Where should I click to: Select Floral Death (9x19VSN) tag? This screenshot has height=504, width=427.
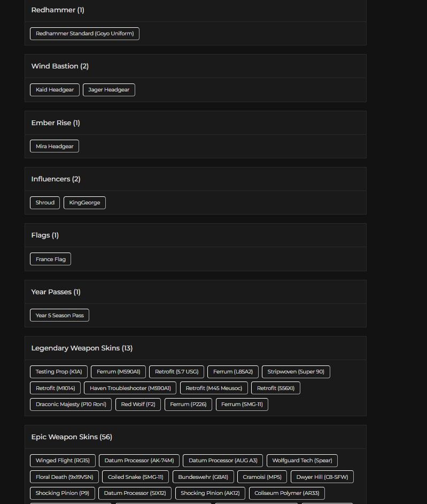[64, 477]
